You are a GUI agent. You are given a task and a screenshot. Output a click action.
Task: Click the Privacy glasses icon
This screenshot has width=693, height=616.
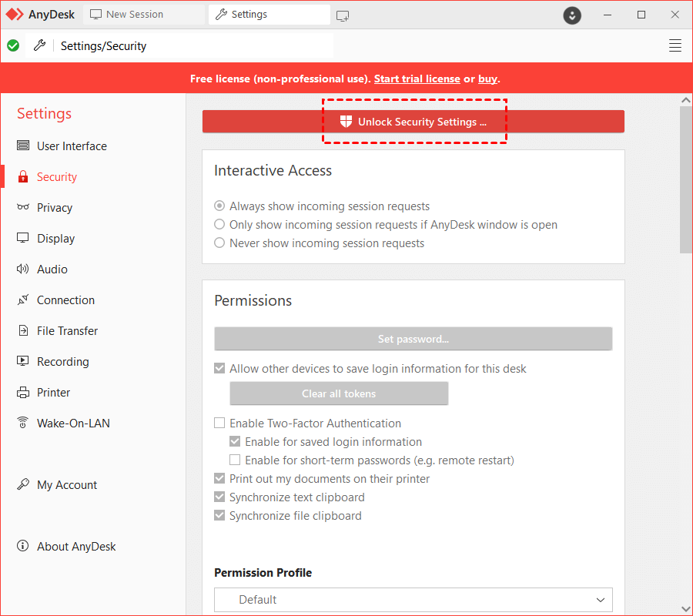point(23,208)
